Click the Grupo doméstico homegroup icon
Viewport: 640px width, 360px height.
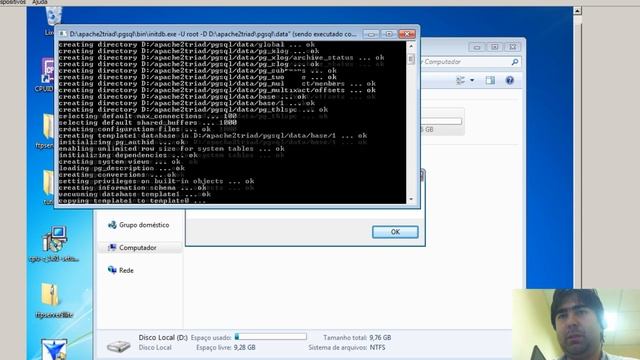(x=112, y=225)
